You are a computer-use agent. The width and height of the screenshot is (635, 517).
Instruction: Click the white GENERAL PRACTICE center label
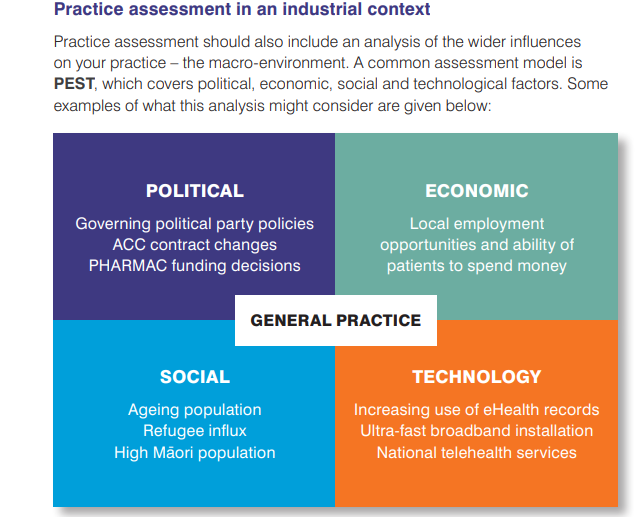[x=335, y=321]
